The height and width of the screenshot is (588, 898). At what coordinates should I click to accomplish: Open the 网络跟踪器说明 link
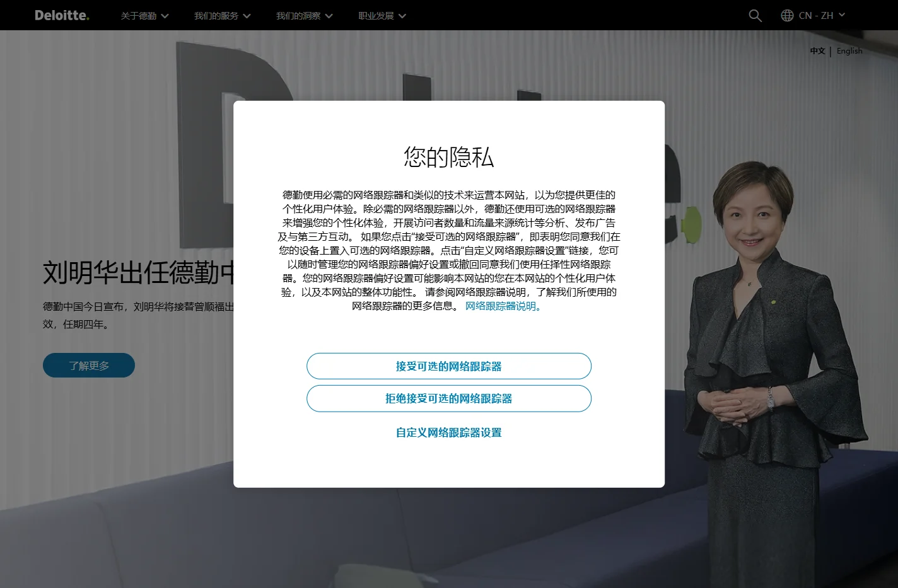pos(503,306)
